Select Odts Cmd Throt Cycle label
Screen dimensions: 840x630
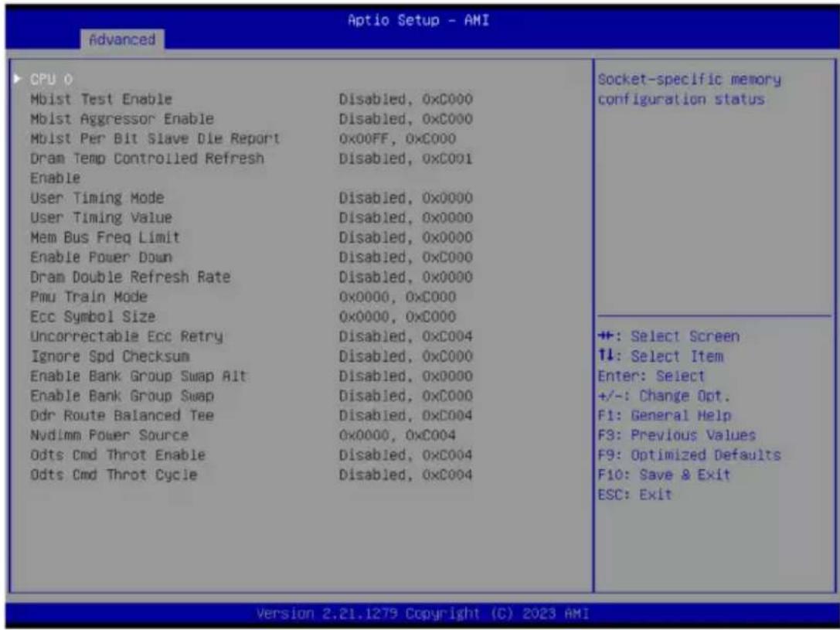114,475
